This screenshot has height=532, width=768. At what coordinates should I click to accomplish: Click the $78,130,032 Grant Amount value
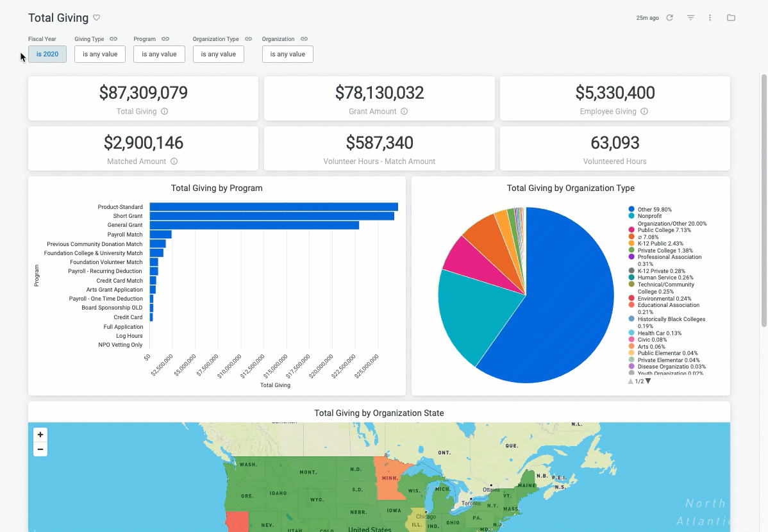379,92
